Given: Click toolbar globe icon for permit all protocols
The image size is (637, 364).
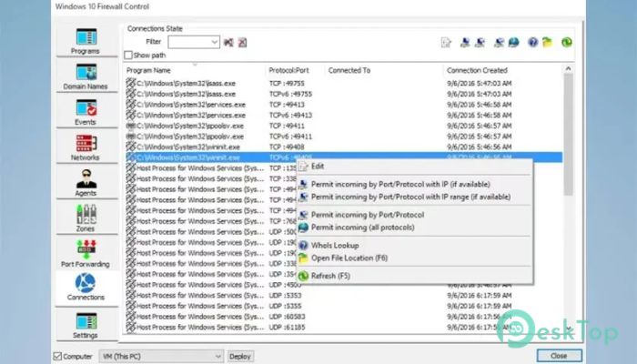Looking at the screenshot, I should (x=514, y=42).
